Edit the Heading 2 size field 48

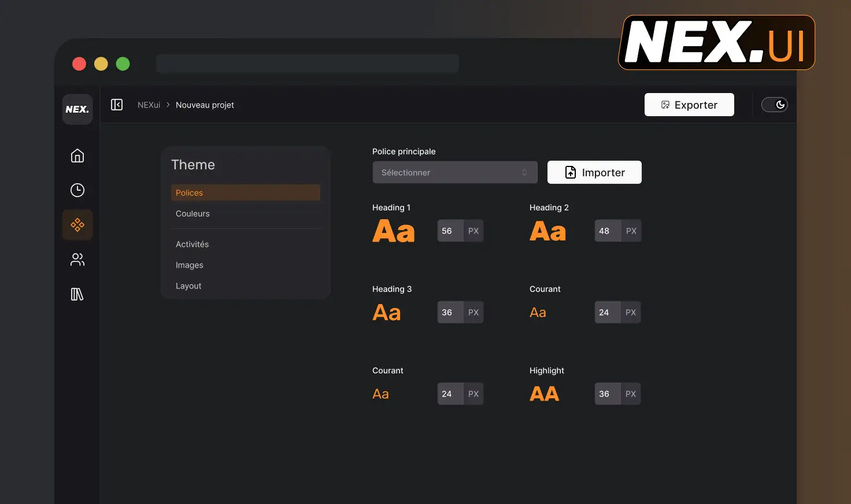coord(606,231)
